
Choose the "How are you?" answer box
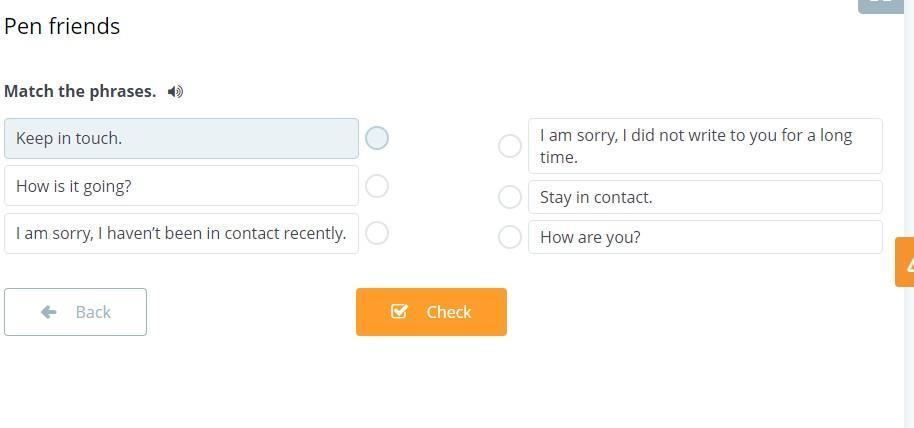pyautogui.click(x=705, y=237)
